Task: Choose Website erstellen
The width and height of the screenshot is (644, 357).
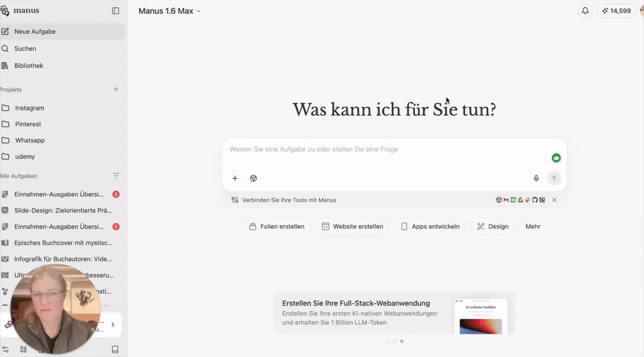Action: coord(352,226)
